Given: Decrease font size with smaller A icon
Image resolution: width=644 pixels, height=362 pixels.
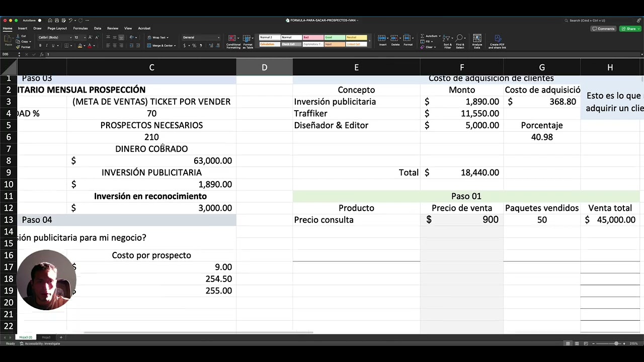Looking at the screenshot, I should point(97,37).
